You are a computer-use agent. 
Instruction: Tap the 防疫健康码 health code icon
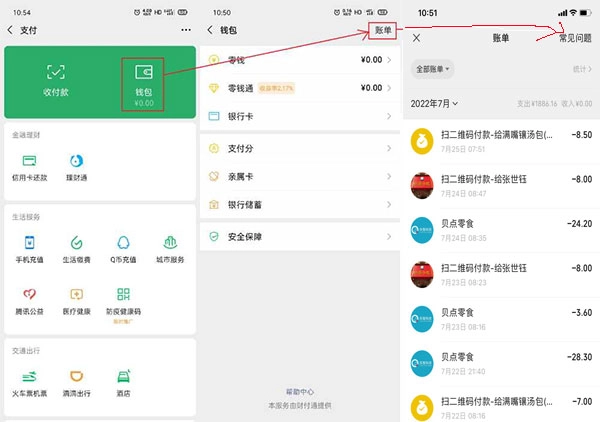(123, 299)
